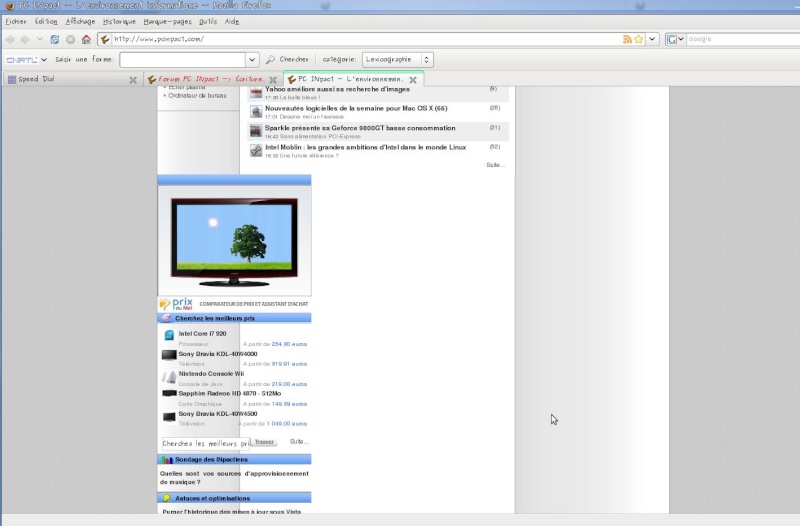The height and width of the screenshot is (526, 800).
Task: Open the Intel Core i7 920 listing
Action: click(x=202, y=334)
